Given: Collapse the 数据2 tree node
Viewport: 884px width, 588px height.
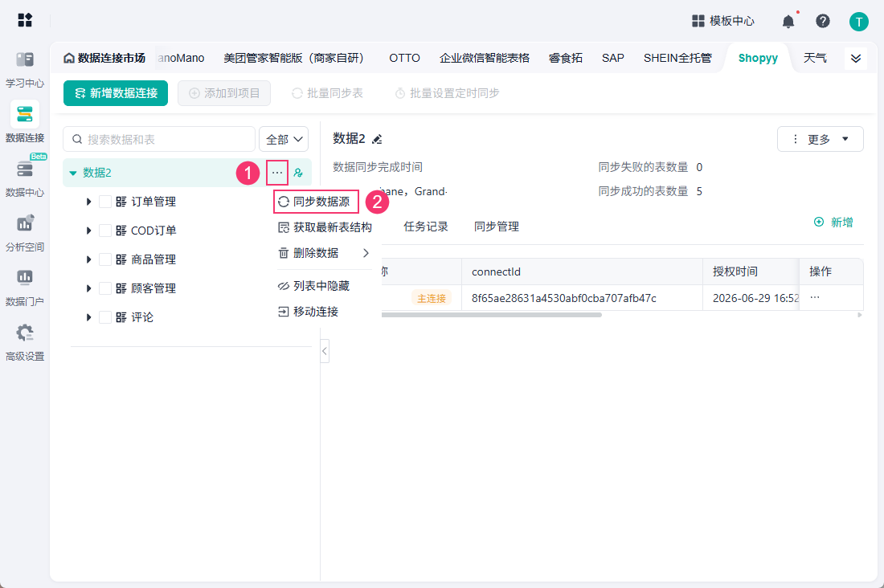Looking at the screenshot, I should [x=72, y=173].
